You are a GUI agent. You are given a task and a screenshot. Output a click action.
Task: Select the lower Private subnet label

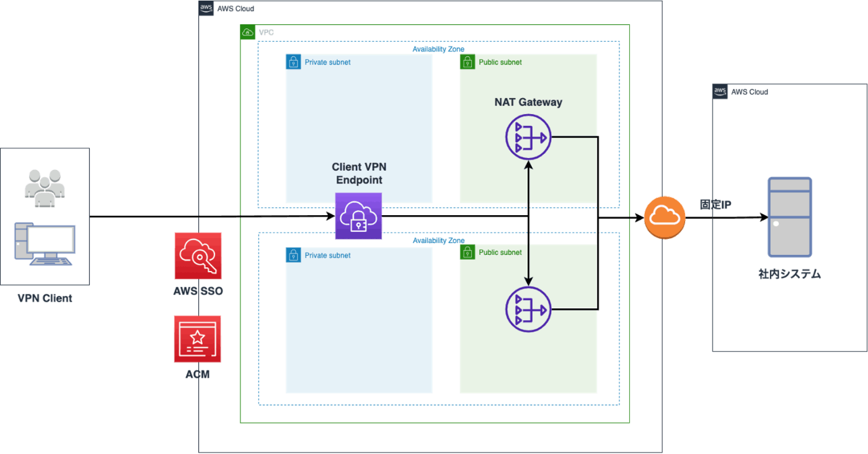click(327, 255)
